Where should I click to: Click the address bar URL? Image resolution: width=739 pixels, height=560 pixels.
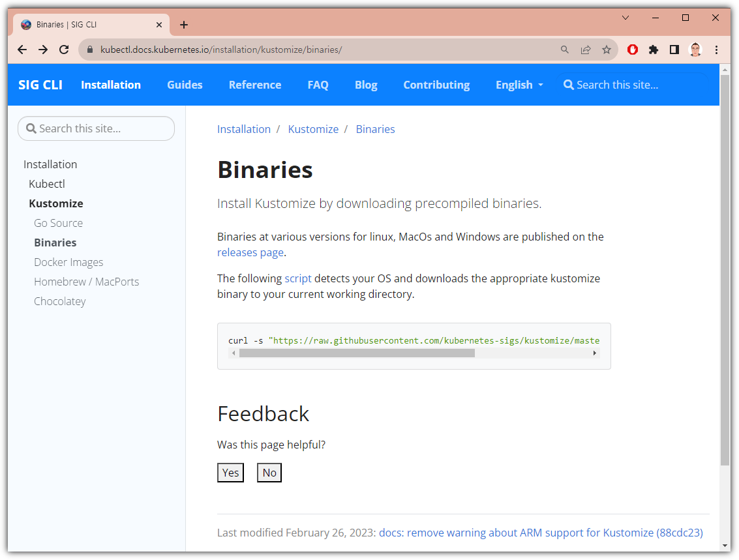point(221,50)
